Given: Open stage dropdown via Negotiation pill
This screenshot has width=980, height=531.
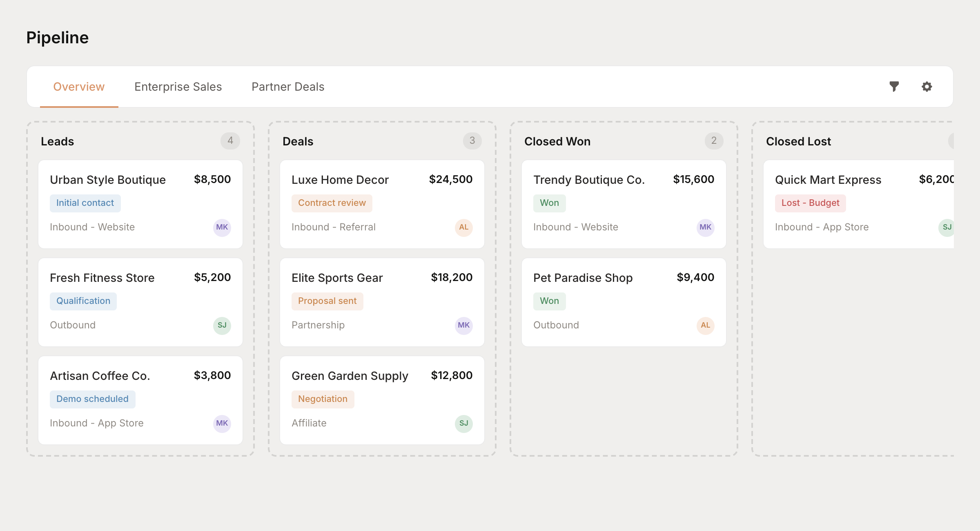Looking at the screenshot, I should click(x=323, y=399).
